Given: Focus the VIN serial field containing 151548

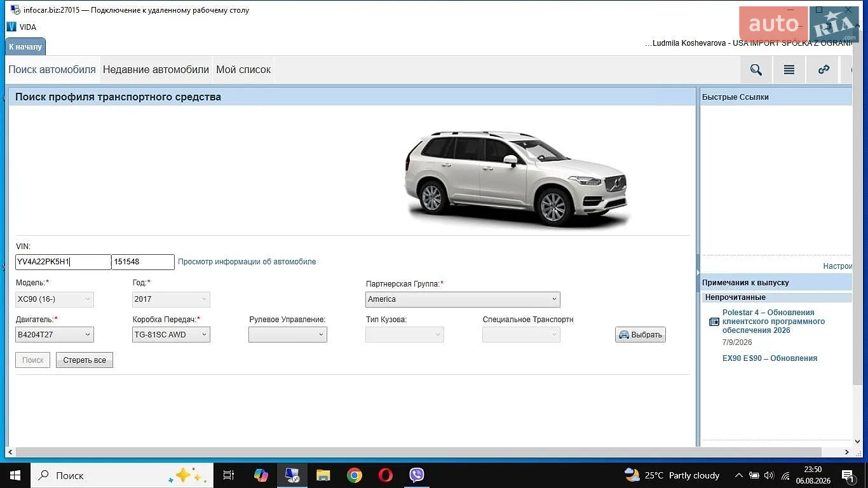Looking at the screenshot, I should pyautogui.click(x=143, y=262).
